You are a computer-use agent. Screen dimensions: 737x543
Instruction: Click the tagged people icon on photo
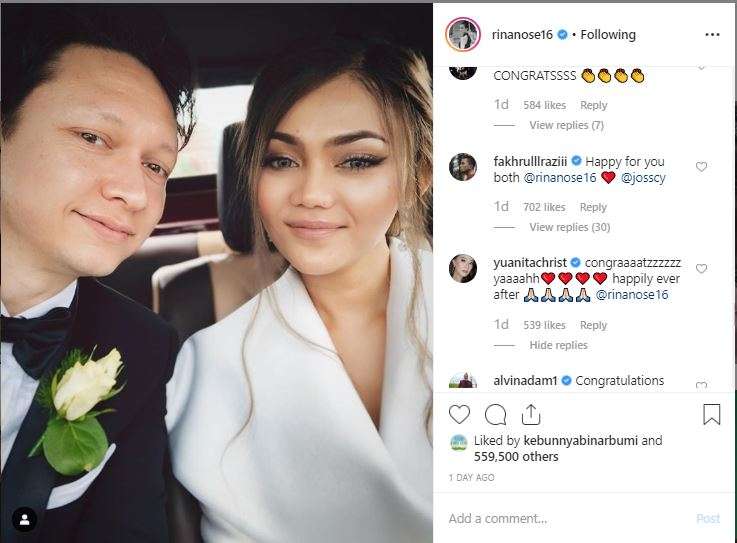[24, 520]
